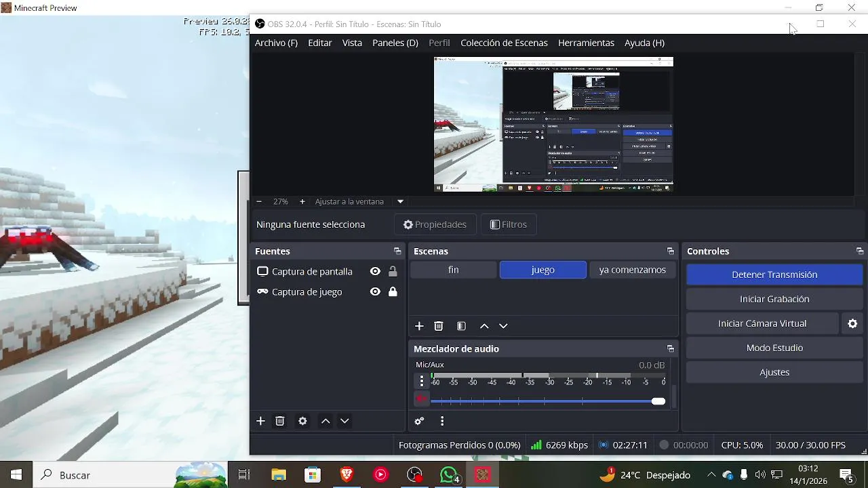Select the ya comenzamos scene
The image size is (868, 488).
(x=633, y=270)
